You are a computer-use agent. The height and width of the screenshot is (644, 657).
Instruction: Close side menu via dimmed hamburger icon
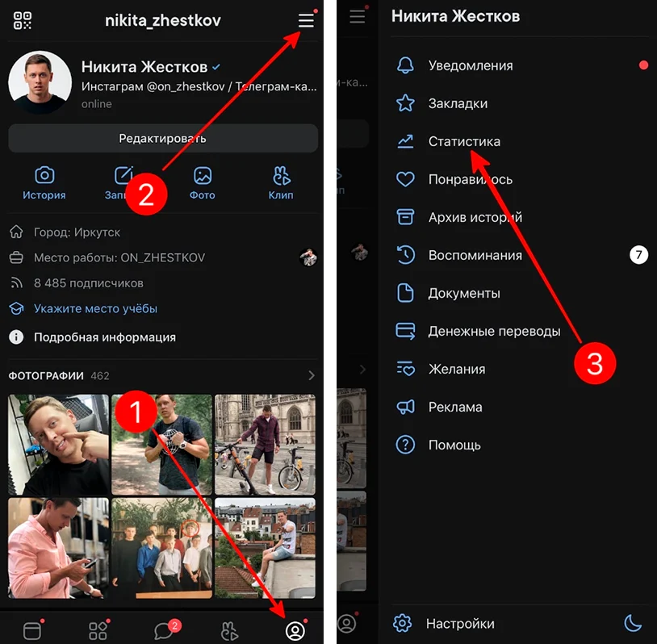click(358, 16)
